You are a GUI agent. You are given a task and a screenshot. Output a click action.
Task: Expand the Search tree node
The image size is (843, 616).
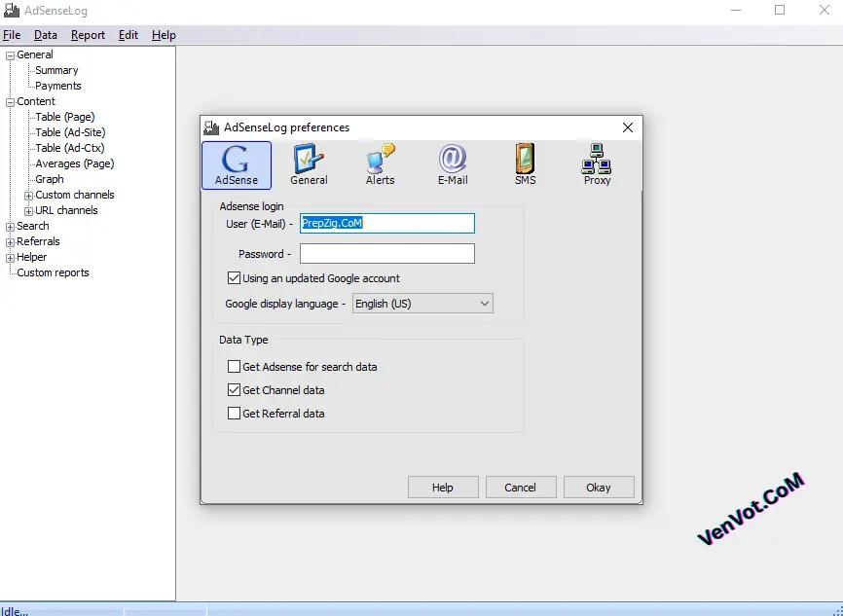pyautogui.click(x=10, y=227)
